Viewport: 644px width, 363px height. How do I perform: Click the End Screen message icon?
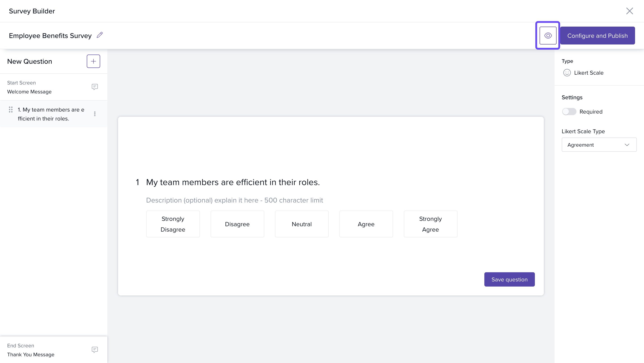95,350
